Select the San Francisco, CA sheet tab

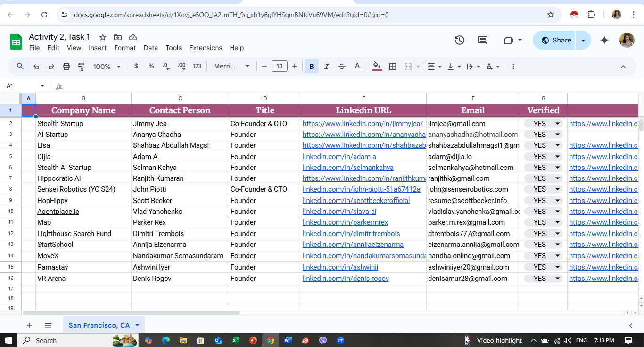99,325
